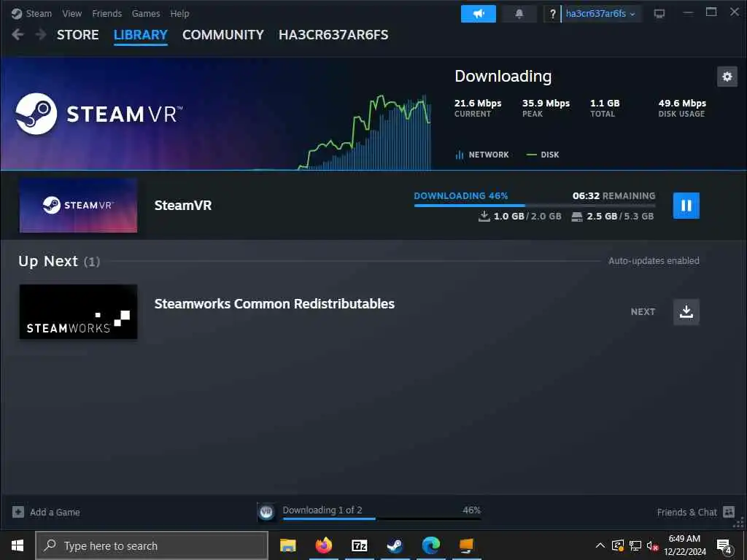Click the 21.6 Mbps current speed value
This screenshot has height=560, width=747.
[478, 103]
